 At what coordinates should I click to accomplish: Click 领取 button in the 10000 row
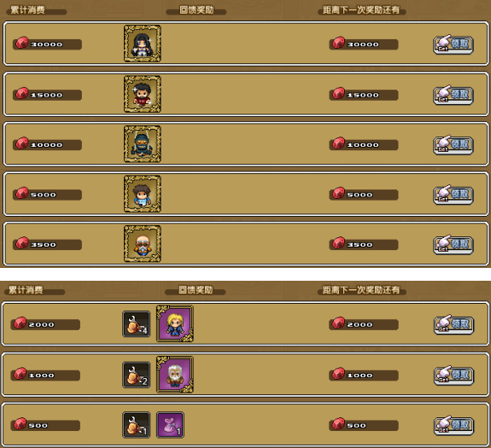(x=453, y=145)
